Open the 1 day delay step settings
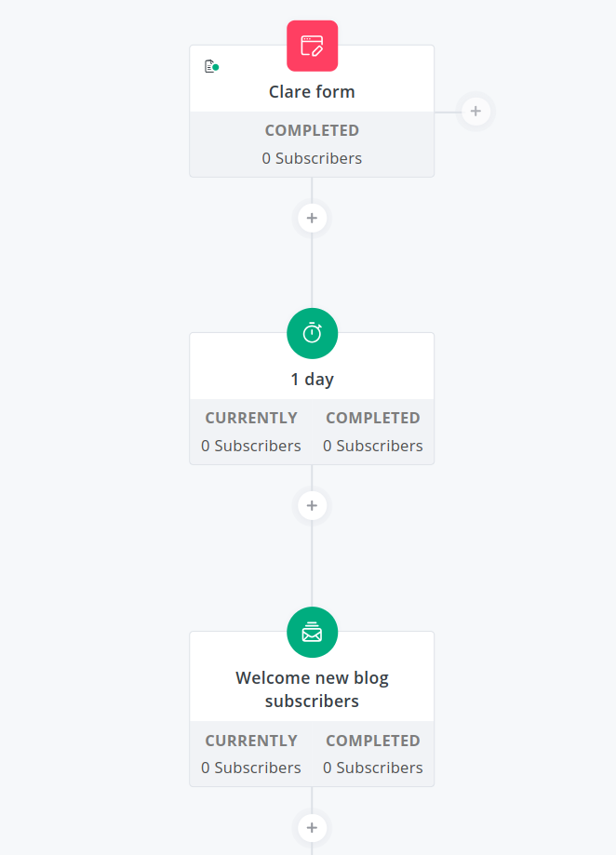 pos(312,379)
